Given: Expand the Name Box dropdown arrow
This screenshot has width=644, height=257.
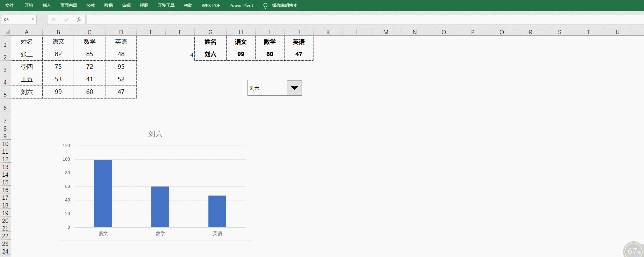Looking at the screenshot, I should click(x=33, y=20).
